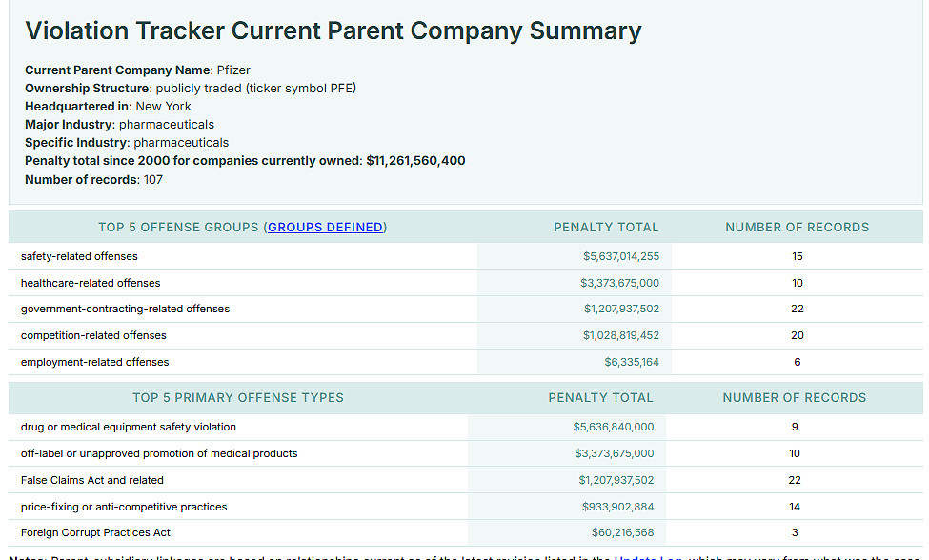Click the Top 5 Primary Offense Types header
This screenshot has width=929, height=560.
click(238, 397)
